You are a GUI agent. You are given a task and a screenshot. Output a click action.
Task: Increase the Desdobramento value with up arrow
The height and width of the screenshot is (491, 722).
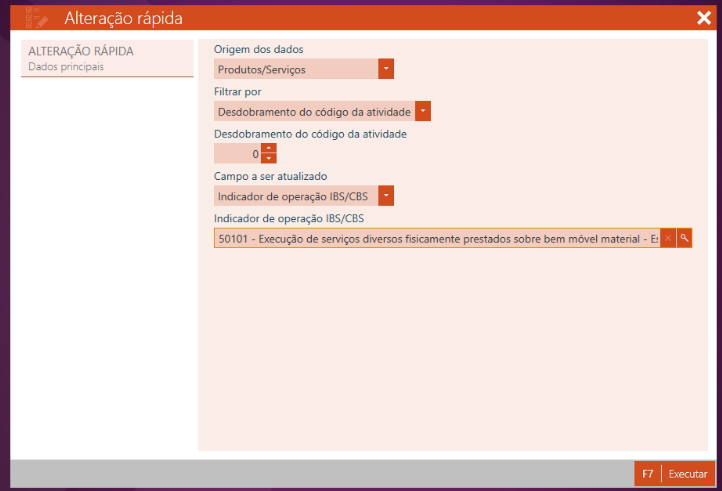click(269, 148)
